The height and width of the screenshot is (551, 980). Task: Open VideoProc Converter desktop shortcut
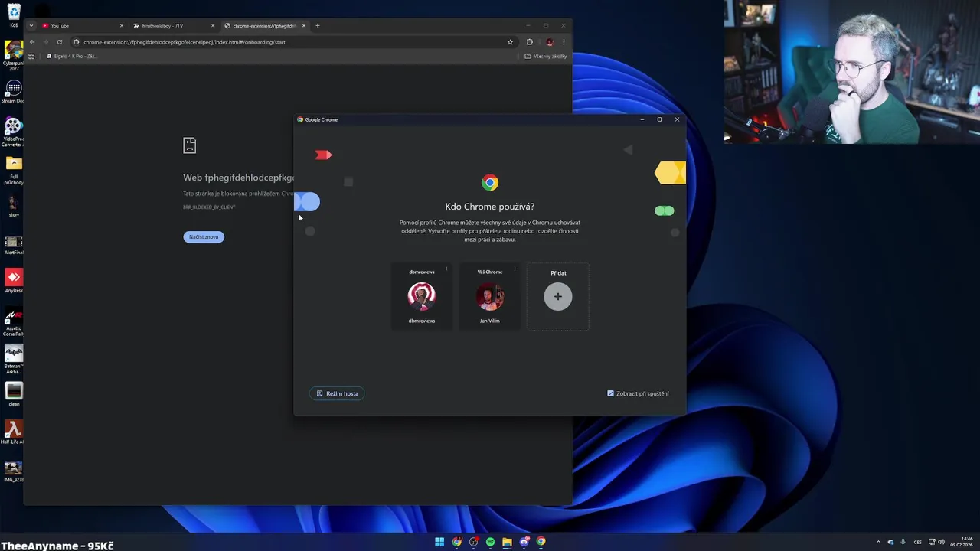tap(14, 132)
